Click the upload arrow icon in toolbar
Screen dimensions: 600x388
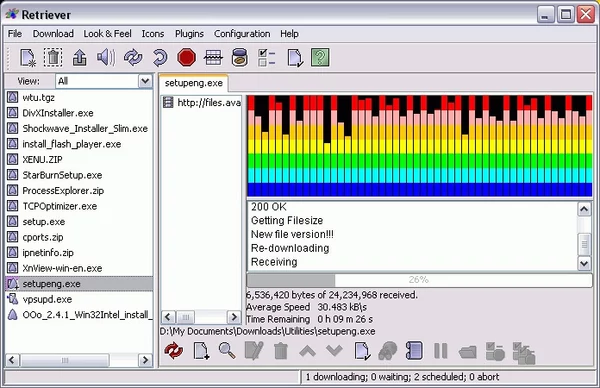click(79, 57)
